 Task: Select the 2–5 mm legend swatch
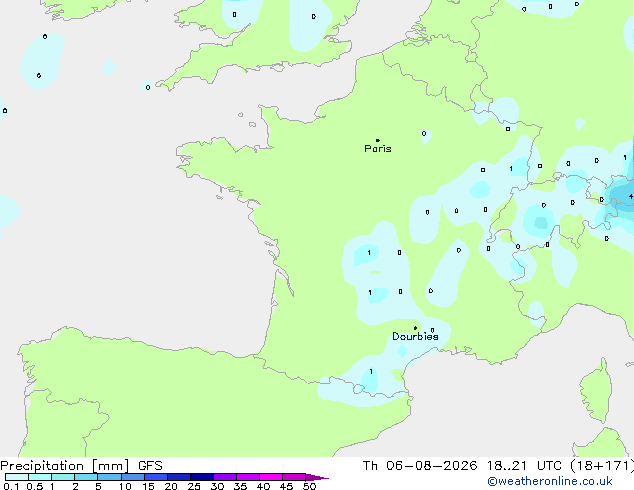click(x=86, y=477)
